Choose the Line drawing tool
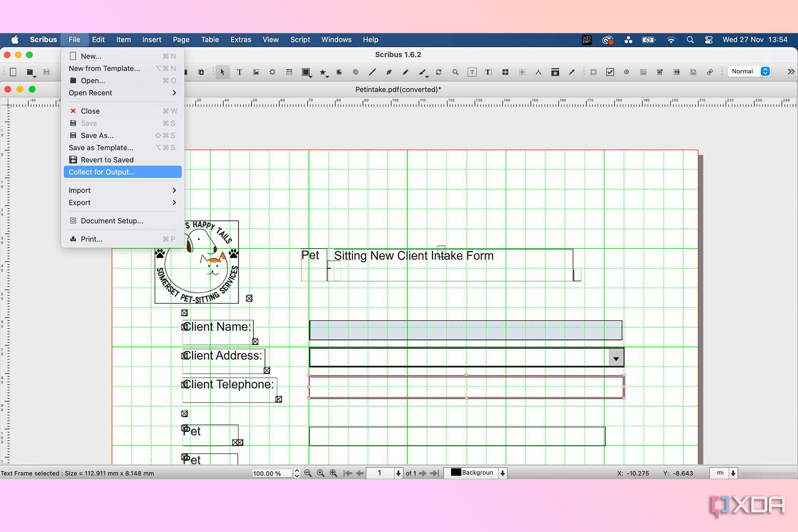Viewport: 798px width, 532px height. pyautogui.click(x=372, y=72)
